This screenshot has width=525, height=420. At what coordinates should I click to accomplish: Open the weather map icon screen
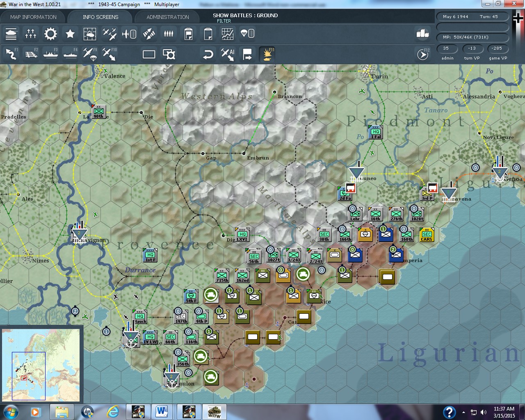pos(90,34)
